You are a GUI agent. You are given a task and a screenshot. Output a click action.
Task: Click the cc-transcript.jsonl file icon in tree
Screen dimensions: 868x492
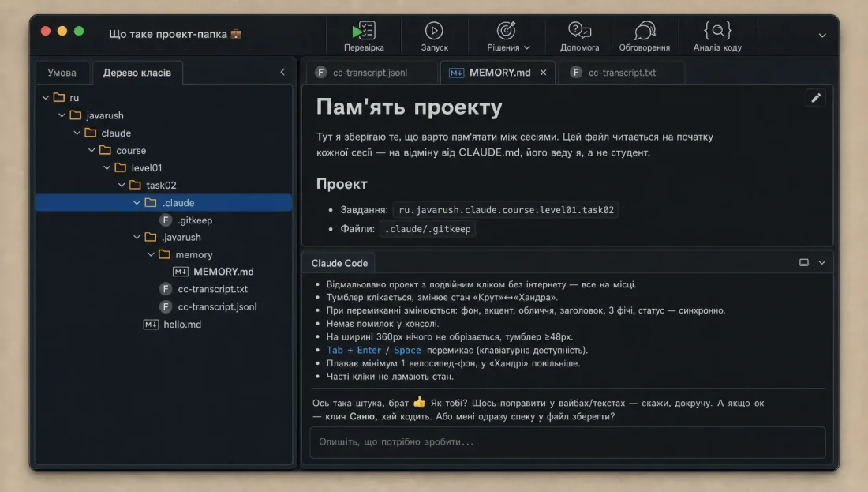click(x=166, y=306)
